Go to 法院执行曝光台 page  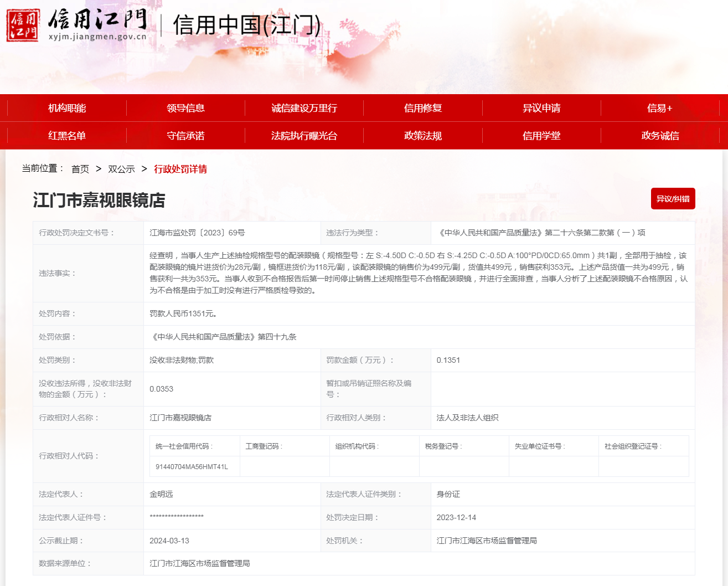[304, 136]
